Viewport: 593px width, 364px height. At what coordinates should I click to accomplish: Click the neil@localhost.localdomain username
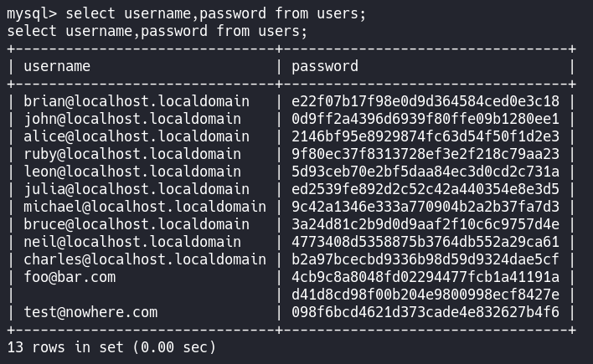[131, 242]
